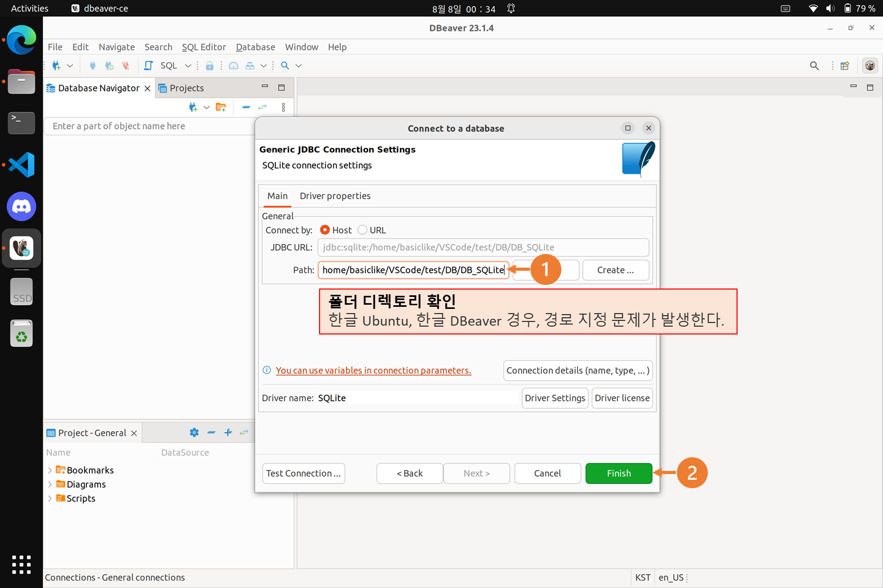Collapse all nodes in Database Navigator
883x588 pixels.
pos(246,107)
